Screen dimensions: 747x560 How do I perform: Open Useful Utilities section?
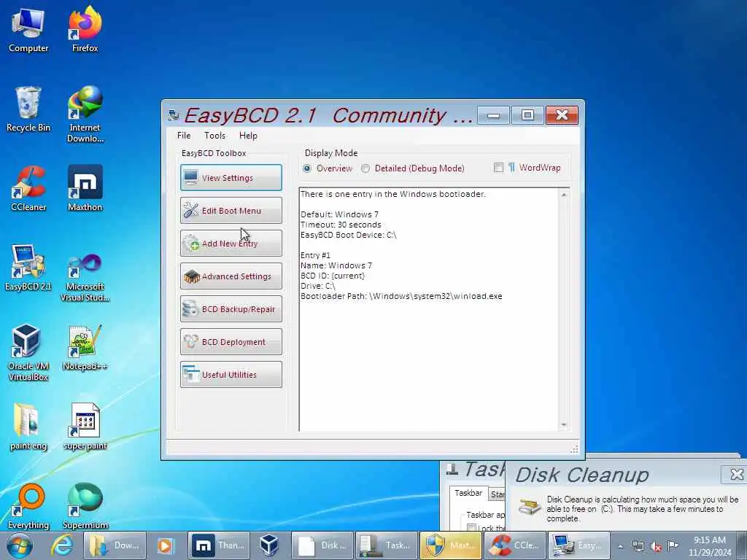(x=231, y=375)
